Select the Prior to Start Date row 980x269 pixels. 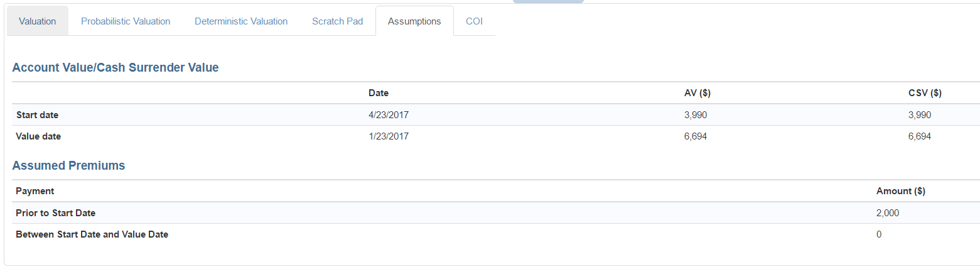point(56,213)
